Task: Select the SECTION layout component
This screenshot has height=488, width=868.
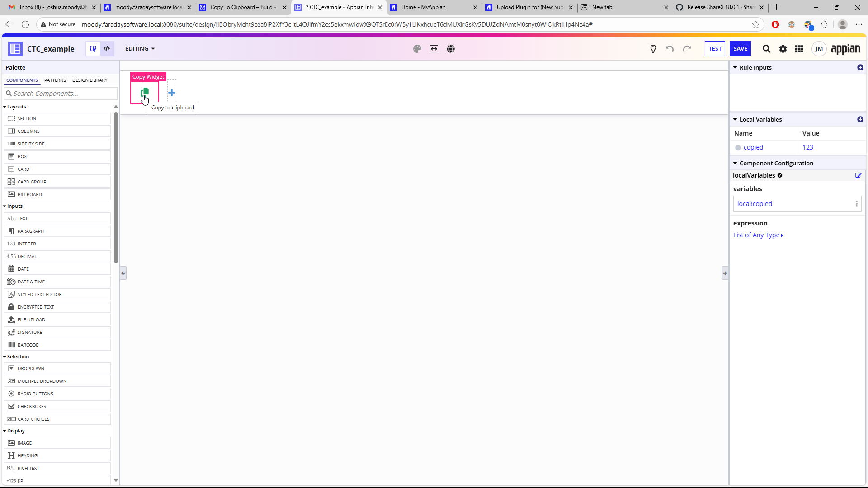Action: [57, 119]
